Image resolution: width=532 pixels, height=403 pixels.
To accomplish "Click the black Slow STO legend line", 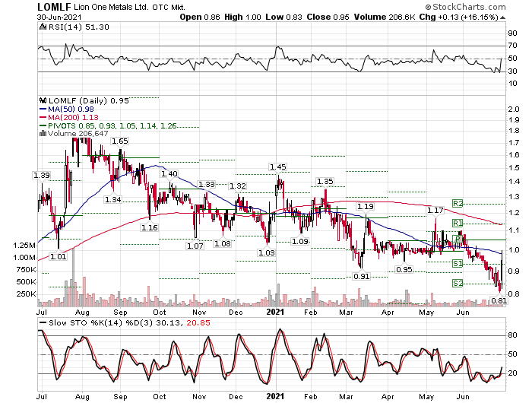I will click(43, 323).
